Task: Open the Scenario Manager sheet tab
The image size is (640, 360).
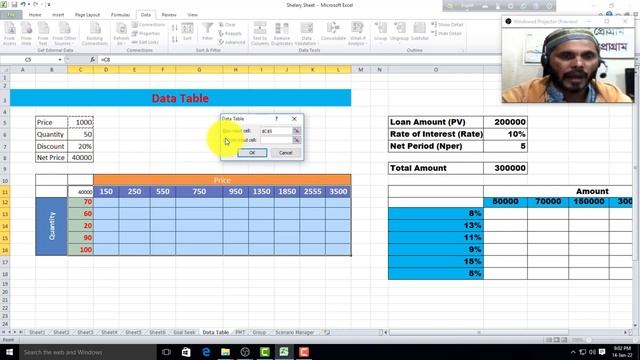Action: [x=295, y=332]
